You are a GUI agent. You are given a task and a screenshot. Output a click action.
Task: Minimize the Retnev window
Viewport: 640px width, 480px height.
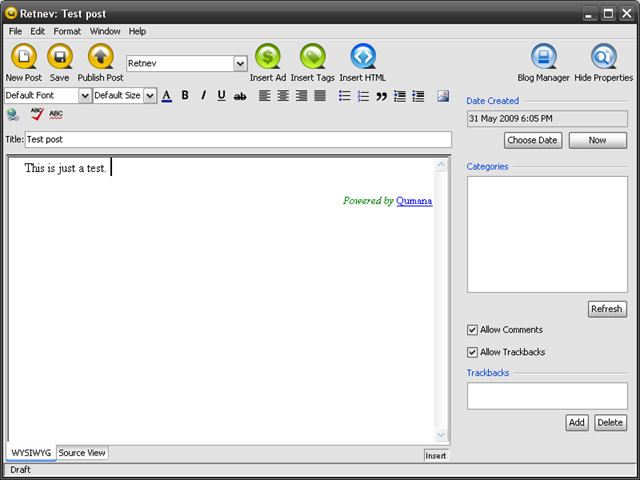point(588,14)
